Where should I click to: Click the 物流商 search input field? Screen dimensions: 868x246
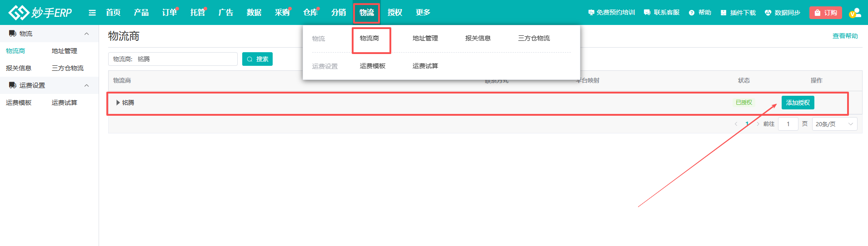(x=185, y=59)
